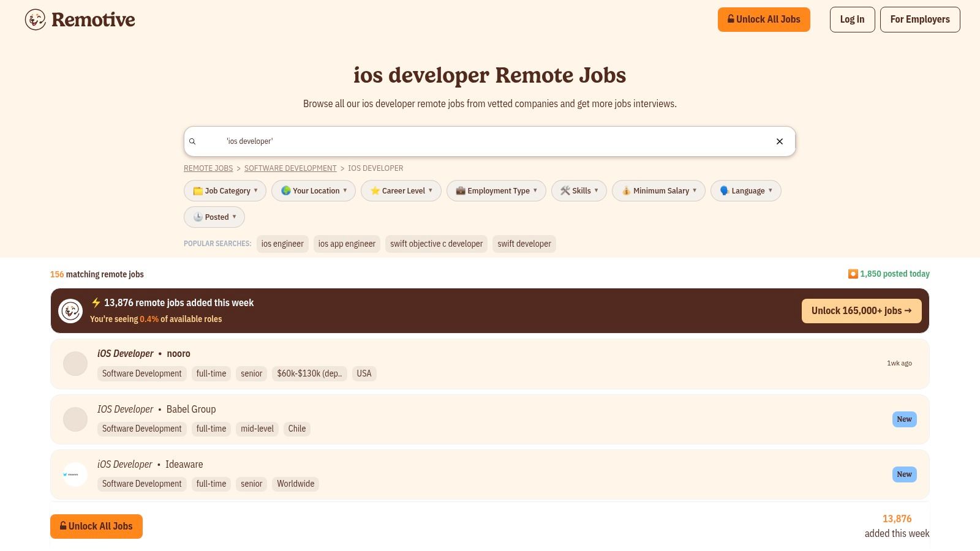Click the Remotive mascot icon in banner
This screenshot has width=980, height=551.
(70, 311)
